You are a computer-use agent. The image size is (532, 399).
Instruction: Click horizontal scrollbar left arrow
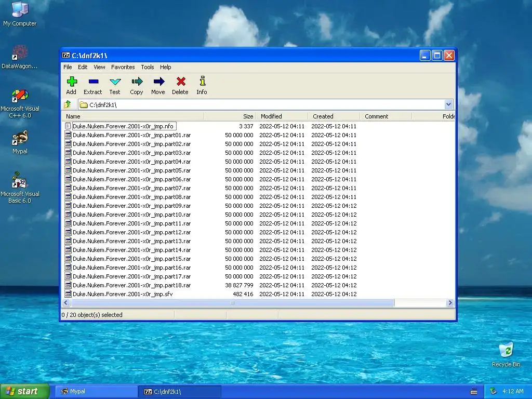[x=66, y=303]
